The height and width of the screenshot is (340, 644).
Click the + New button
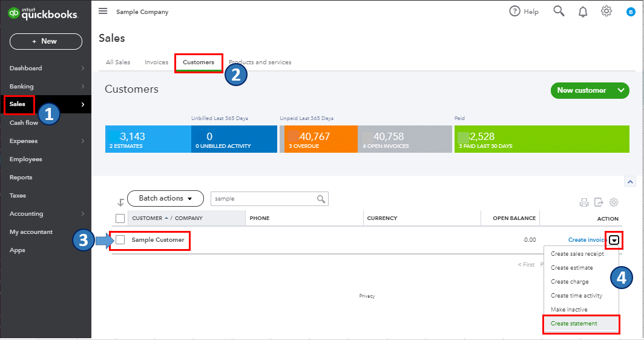(x=46, y=42)
